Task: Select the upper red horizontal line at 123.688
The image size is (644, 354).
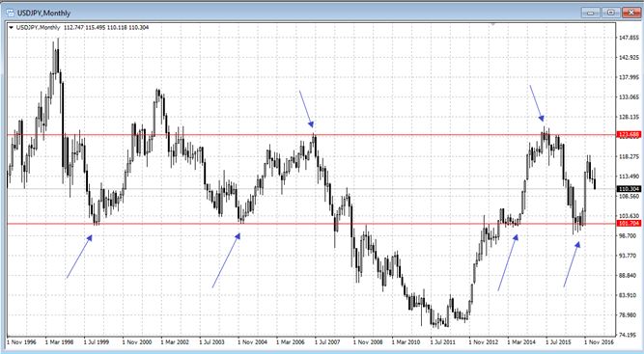Action: tap(311, 134)
